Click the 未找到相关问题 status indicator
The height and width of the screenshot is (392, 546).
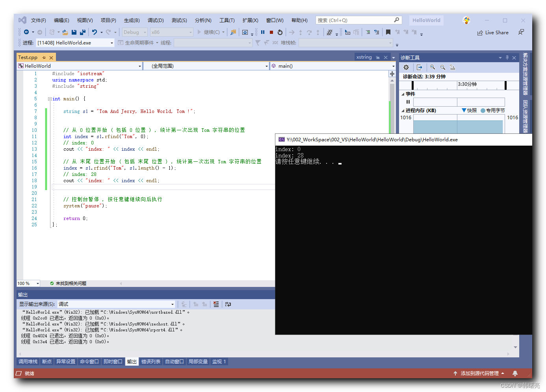[68, 283]
